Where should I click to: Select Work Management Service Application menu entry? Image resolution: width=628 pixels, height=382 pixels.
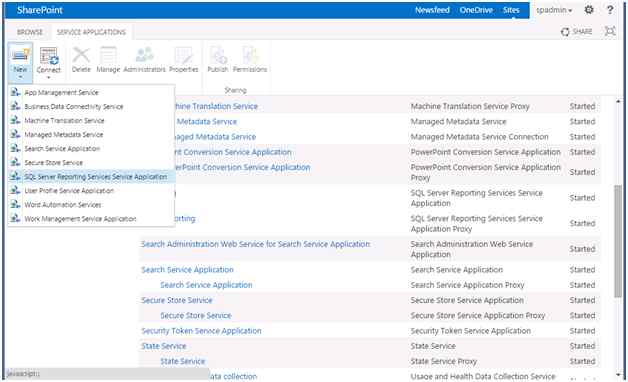[80, 219]
